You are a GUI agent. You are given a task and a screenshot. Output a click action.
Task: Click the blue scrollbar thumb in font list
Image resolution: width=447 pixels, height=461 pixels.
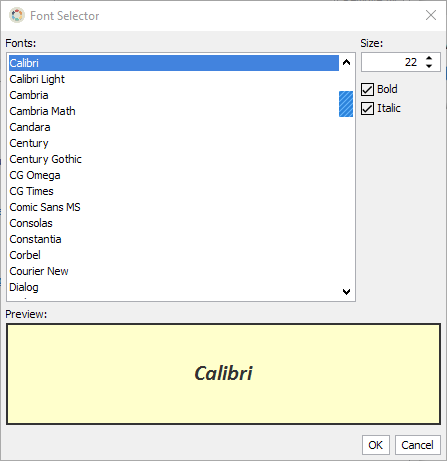346,104
